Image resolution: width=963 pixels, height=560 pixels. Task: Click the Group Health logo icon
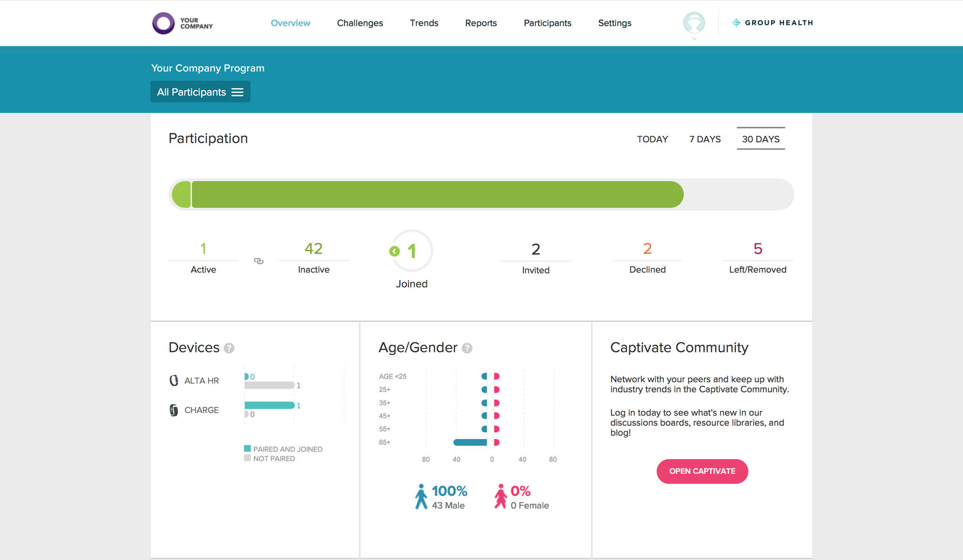[x=736, y=23]
